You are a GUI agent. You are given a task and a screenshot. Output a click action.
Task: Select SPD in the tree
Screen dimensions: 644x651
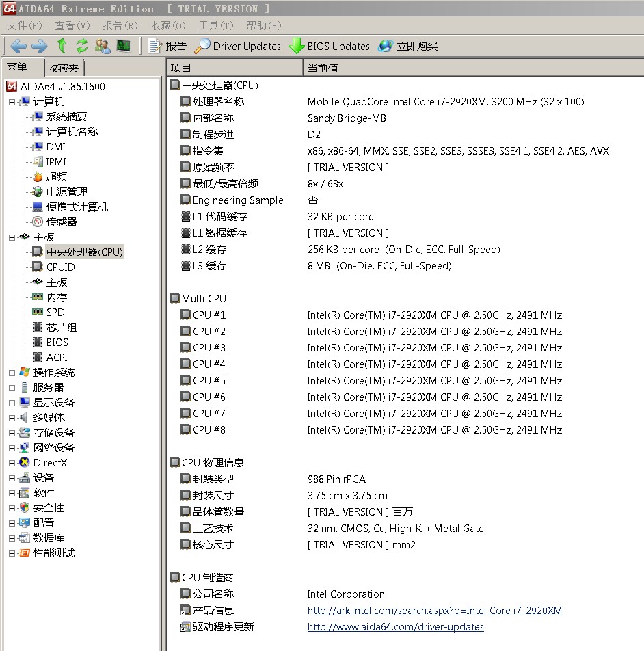click(x=55, y=313)
